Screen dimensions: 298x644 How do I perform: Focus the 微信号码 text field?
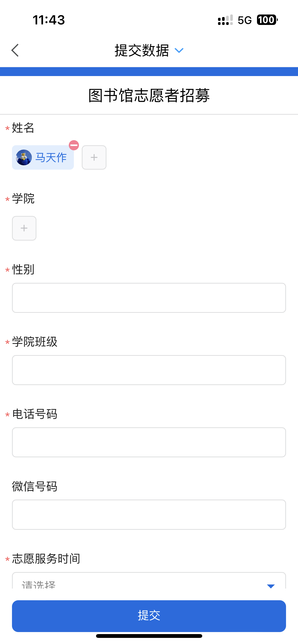(149, 515)
